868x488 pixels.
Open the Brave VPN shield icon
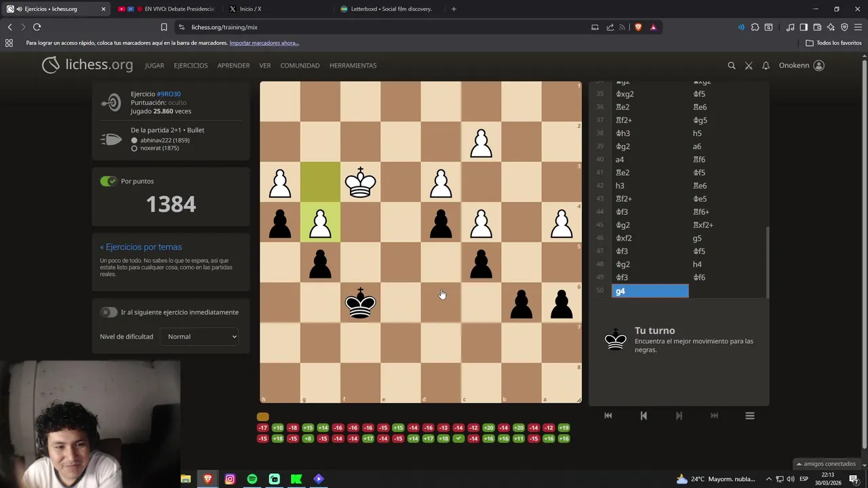(x=844, y=27)
